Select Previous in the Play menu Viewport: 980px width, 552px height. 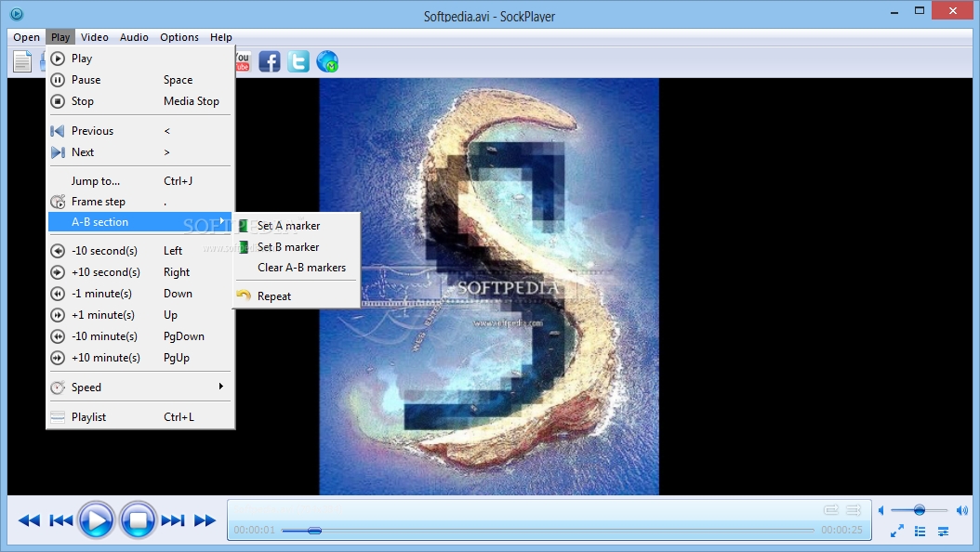[x=140, y=131]
